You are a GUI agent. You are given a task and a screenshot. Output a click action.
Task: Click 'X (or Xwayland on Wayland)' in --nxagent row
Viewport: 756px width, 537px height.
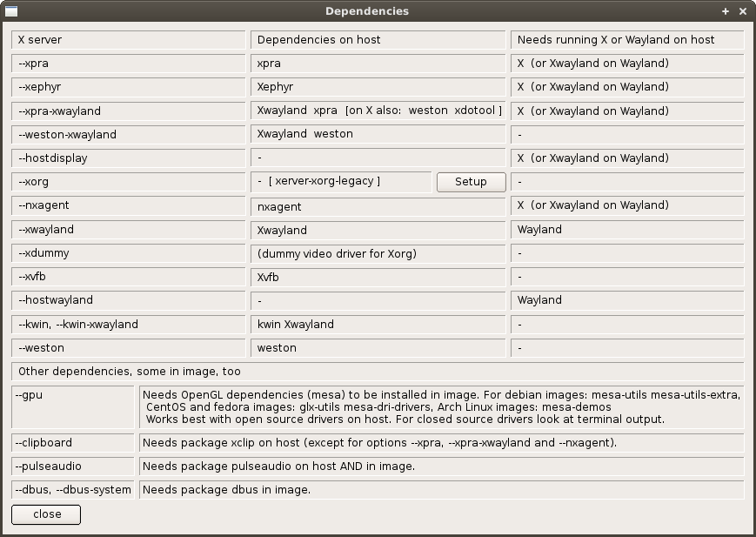627,205
